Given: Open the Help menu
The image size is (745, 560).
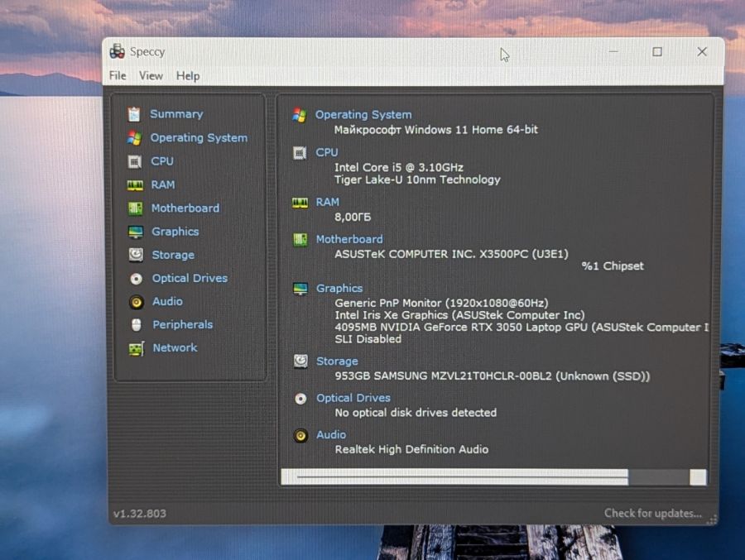Looking at the screenshot, I should point(188,76).
